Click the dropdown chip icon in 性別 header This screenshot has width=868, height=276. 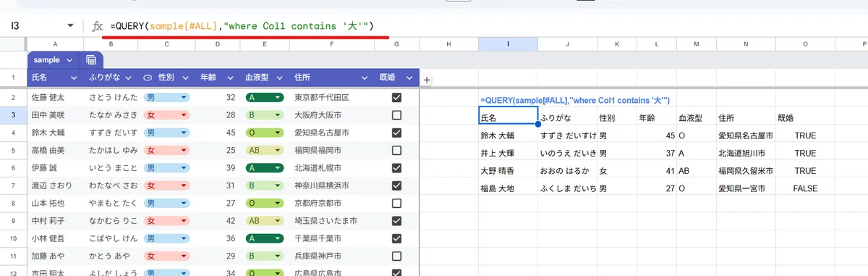click(x=148, y=78)
